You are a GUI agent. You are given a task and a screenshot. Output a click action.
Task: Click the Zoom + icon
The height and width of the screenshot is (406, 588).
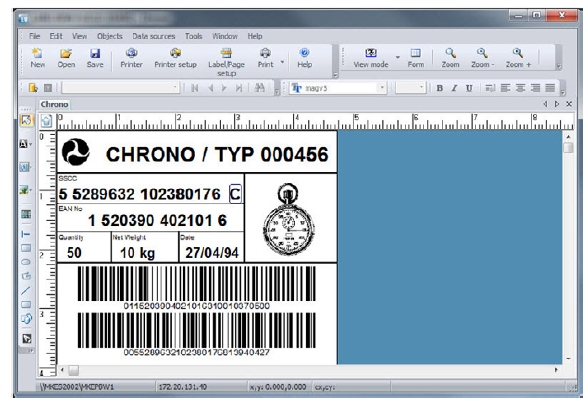tap(518, 57)
